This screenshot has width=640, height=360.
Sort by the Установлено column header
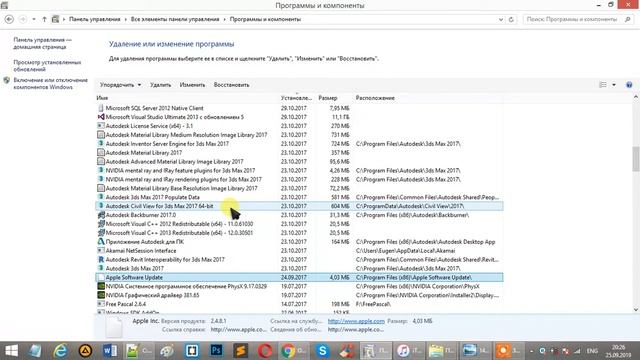pos(296,98)
